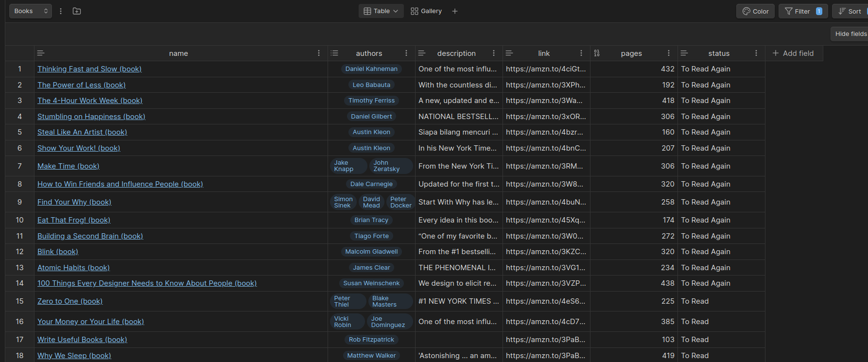Select the John Zeratsky author tag
Screen dimensions: 868x362
click(391, 166)
